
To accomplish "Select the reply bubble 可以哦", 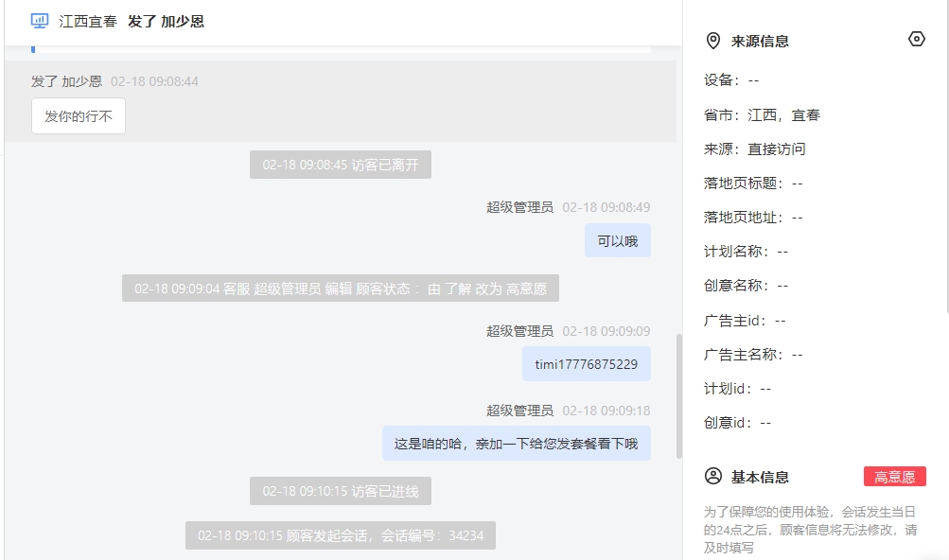I will click(x=617, y=241).
